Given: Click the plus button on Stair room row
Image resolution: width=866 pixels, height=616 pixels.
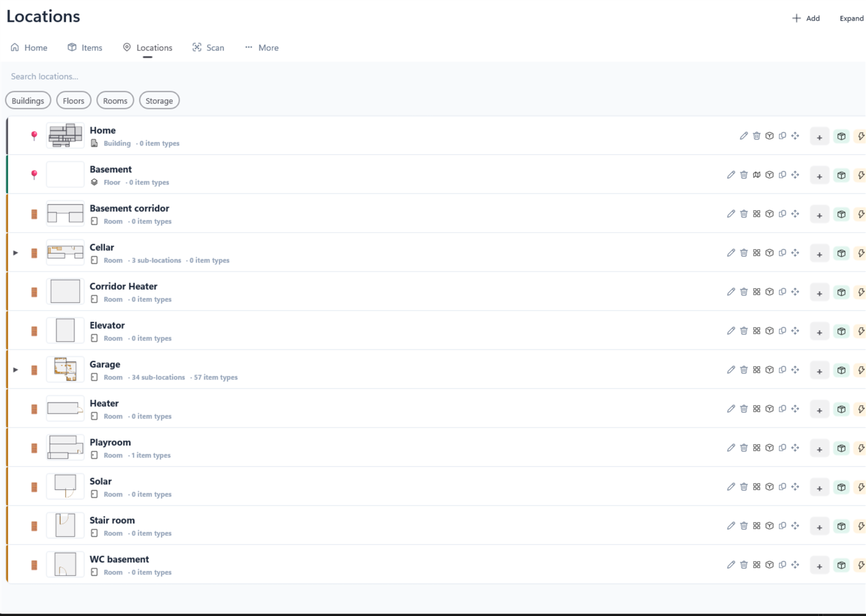Looking at the screenshot, I should (x=819, y=527).
